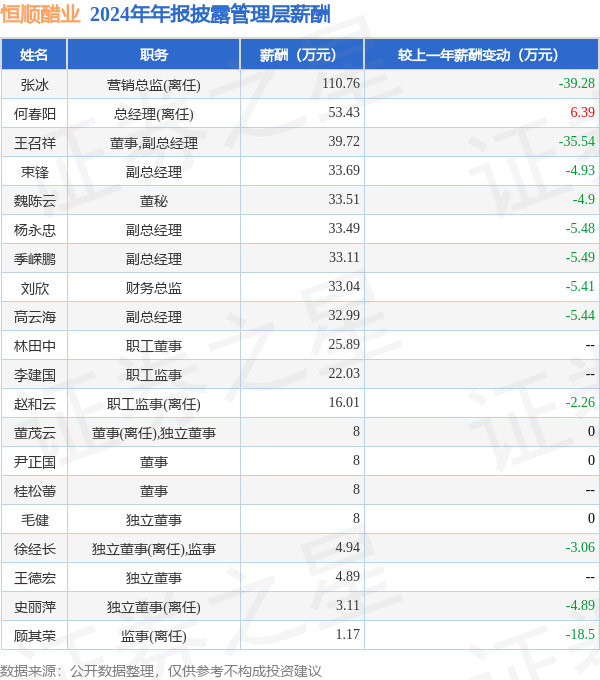600x680 pixels.
Task: Click the position 董事,副总经理
Action: 154,143
